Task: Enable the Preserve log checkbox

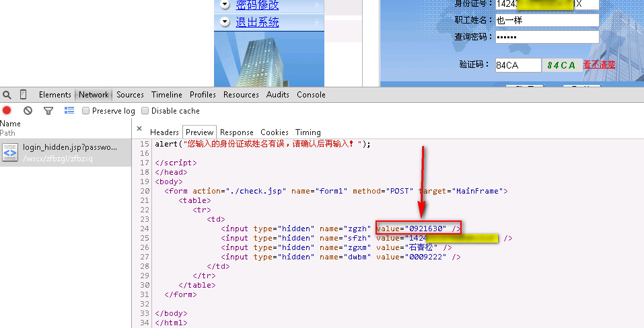Action: 86,111
